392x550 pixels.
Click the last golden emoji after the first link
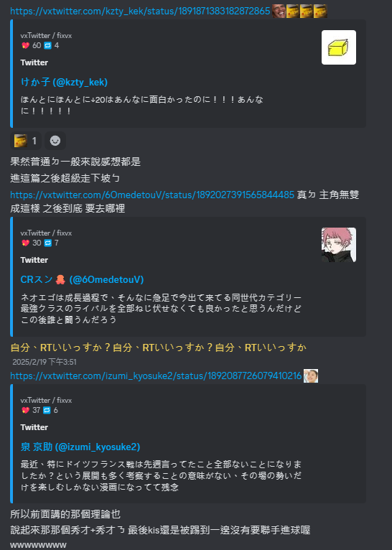(320, 11)
